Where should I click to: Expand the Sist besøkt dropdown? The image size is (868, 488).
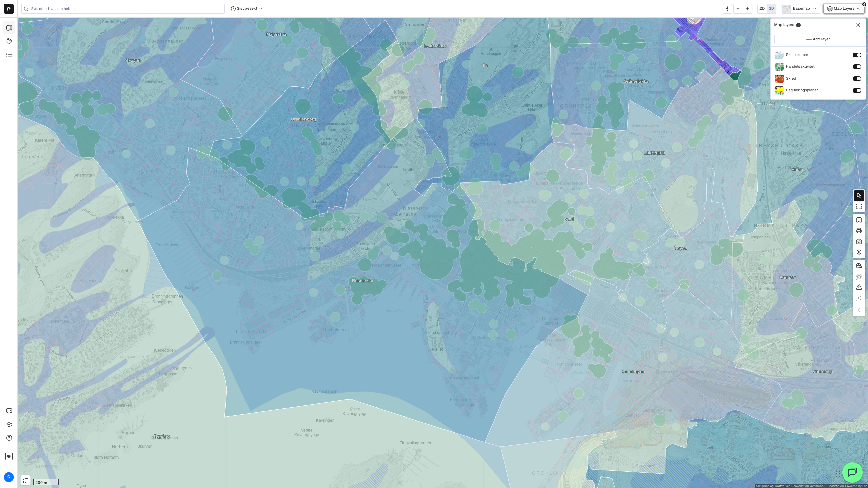(246, 9)
